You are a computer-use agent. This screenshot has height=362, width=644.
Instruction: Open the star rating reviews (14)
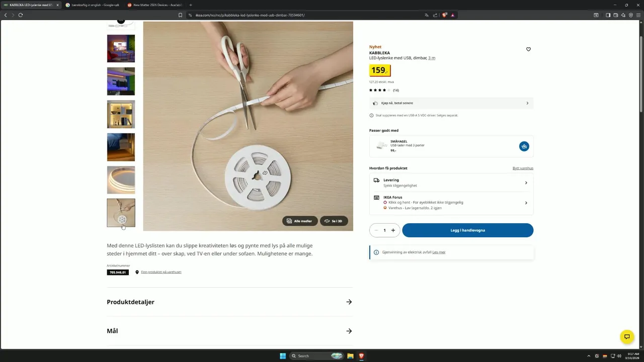(x=384, y=90)
